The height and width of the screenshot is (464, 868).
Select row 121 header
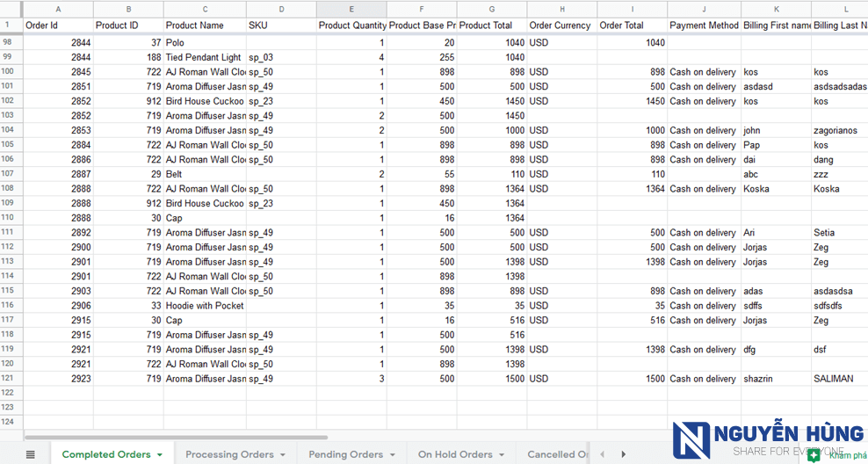(11, 378)
